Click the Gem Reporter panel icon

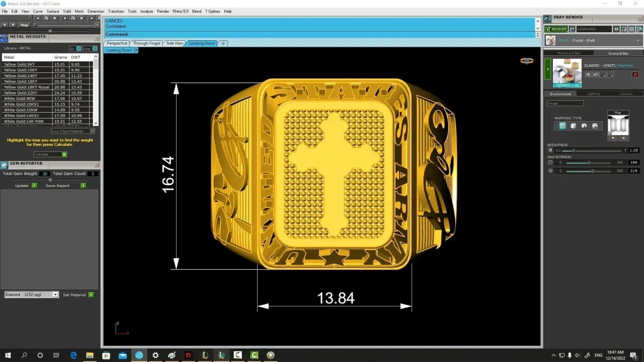pos(4,165)
